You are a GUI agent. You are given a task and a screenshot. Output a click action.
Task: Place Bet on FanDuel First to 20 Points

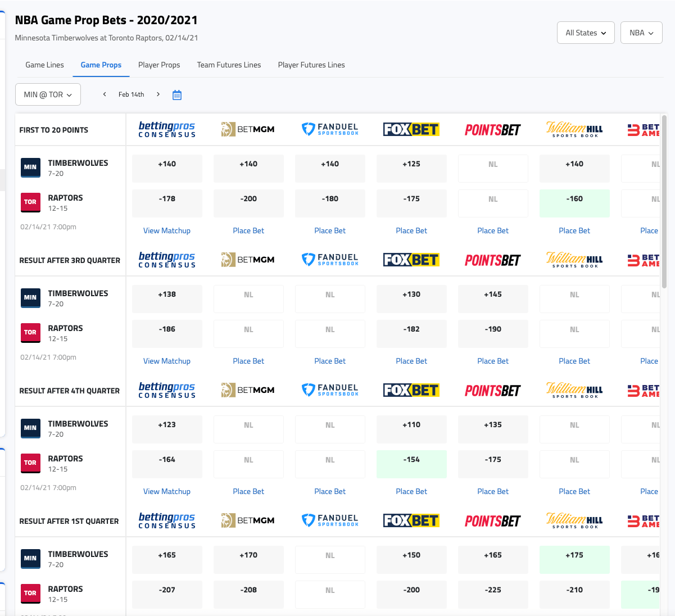coord(330,230)
